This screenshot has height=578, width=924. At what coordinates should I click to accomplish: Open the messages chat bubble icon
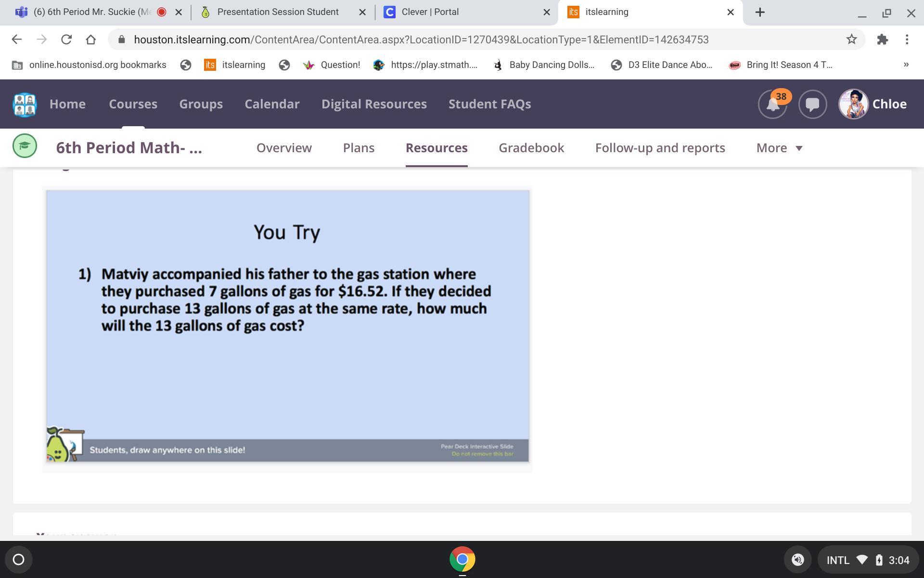click(812, 104)
